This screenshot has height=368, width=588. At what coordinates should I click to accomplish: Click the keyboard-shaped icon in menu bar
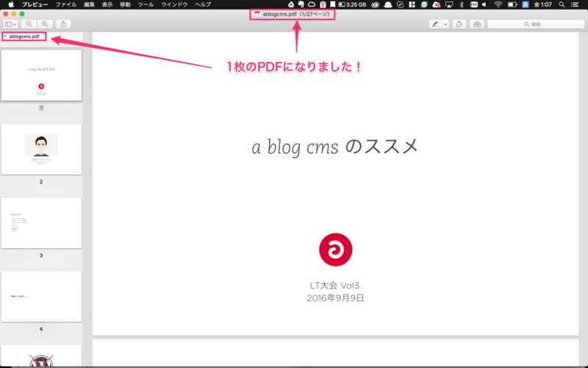point(474,4)
